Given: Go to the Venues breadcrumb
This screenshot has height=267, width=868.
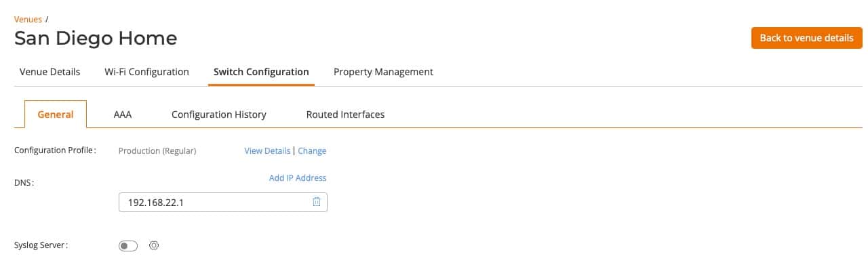Looking at the screenshot, I should 28,19.
